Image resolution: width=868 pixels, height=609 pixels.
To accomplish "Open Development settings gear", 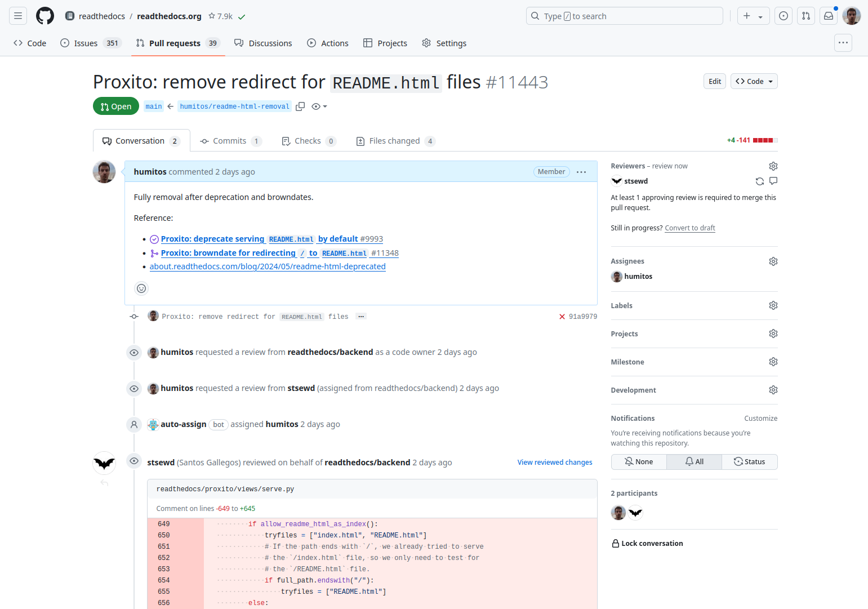I will coord(773,390).
